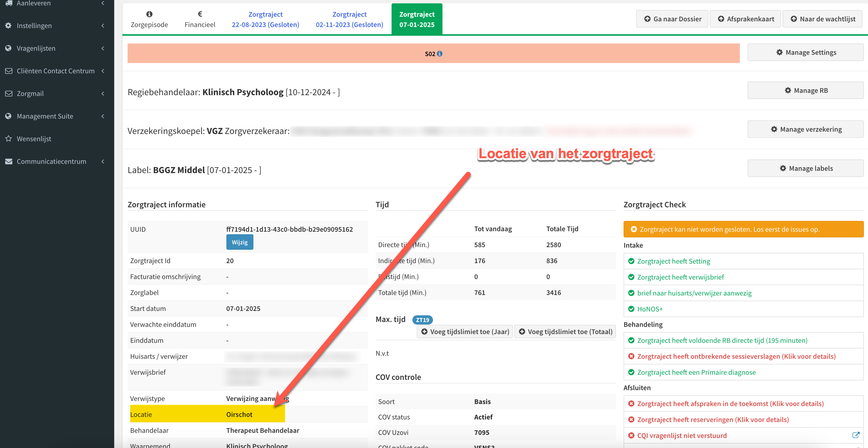
Task: Switch to the Financieel tab
Action: [200, 19]
